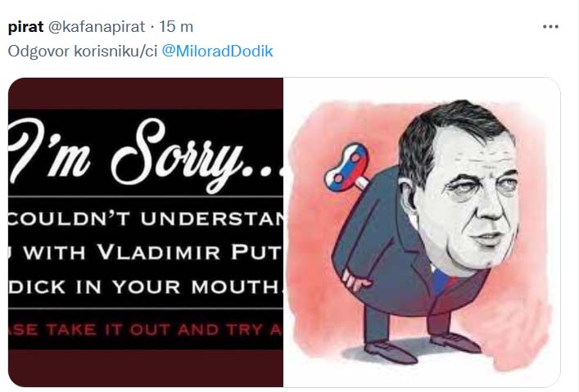
Task: Click the cartoon figure's tricolor tie
Action: tap(442, 281)
